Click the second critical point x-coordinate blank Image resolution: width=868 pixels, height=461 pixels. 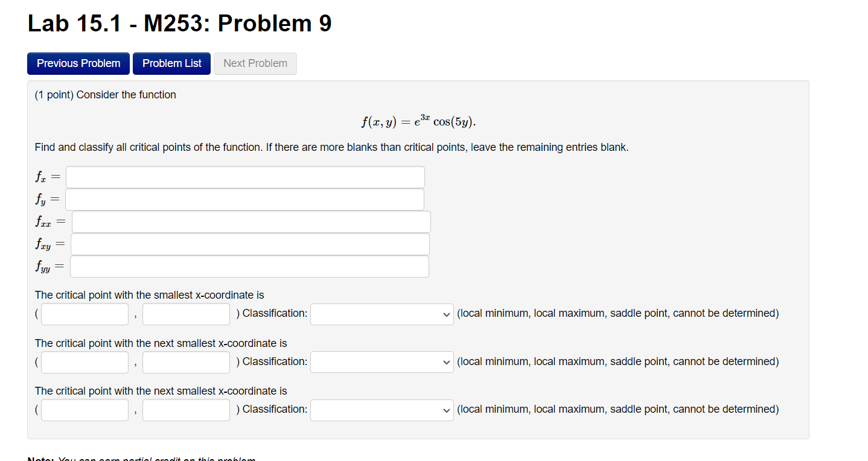coord(85,362)
